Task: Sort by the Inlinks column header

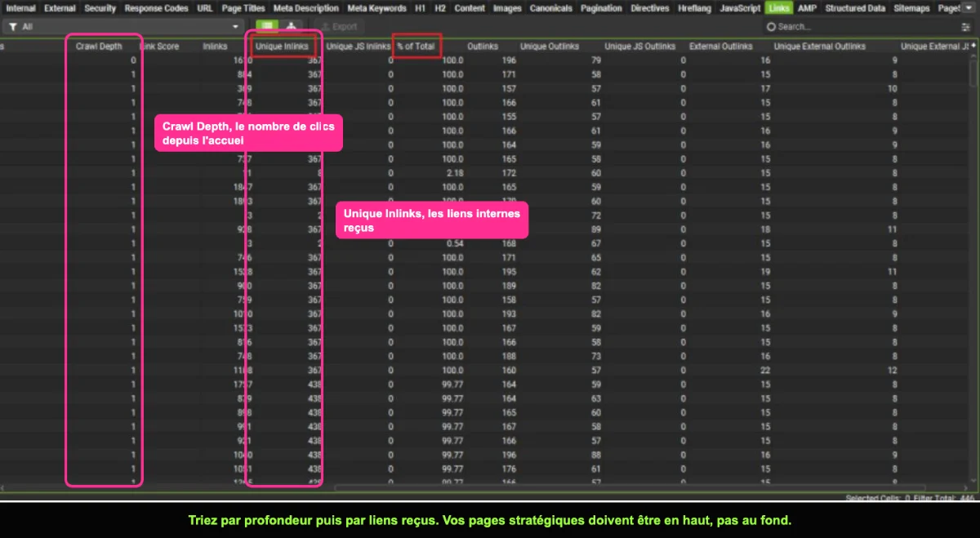Action: (x=215, y=47)
